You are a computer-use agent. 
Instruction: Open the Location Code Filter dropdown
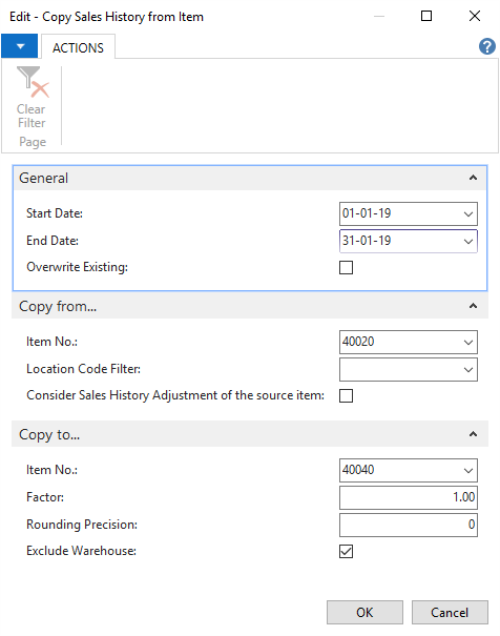(468, 370)
